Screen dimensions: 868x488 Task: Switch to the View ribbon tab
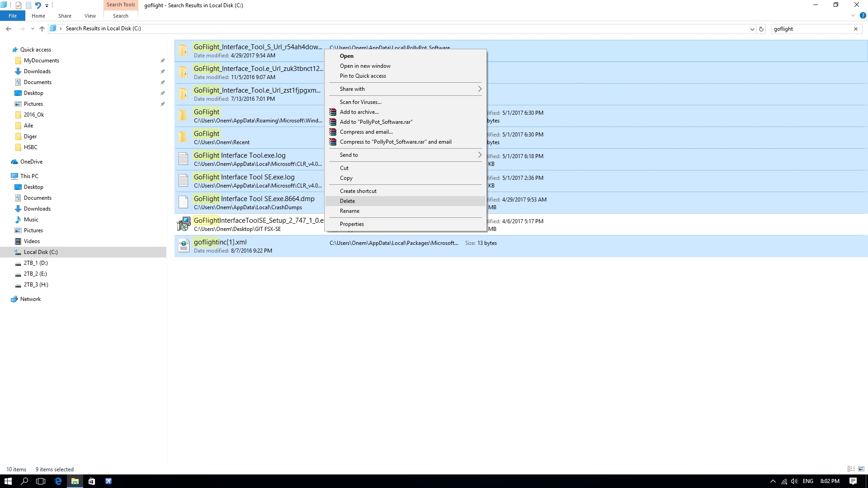point(90,16)
